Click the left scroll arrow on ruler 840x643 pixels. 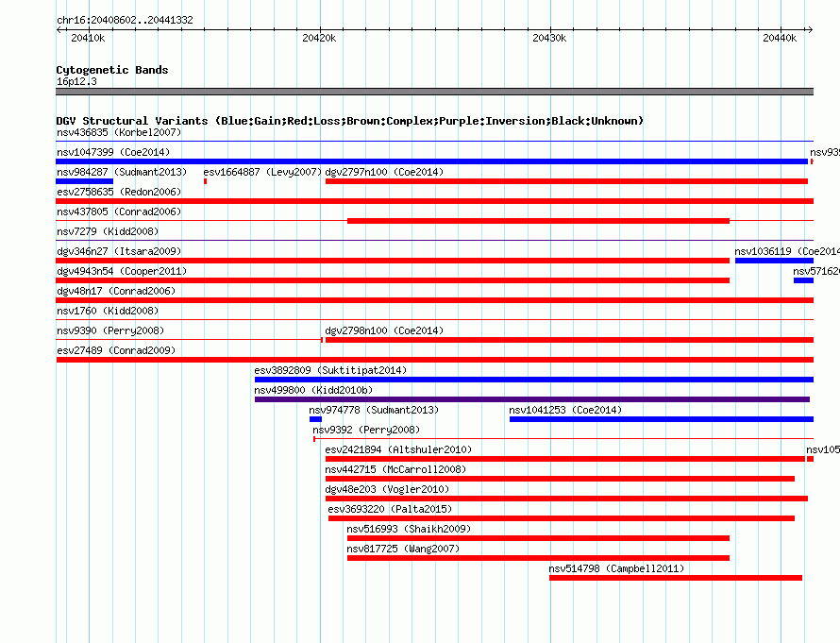(59, 30)
